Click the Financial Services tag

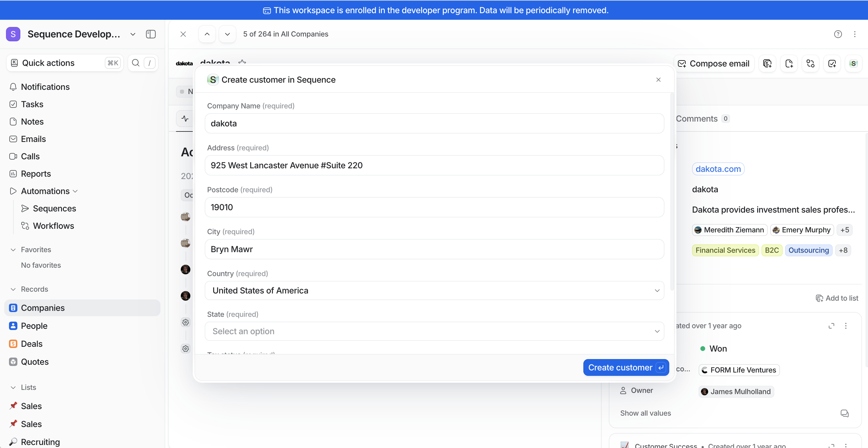point(725,250)
